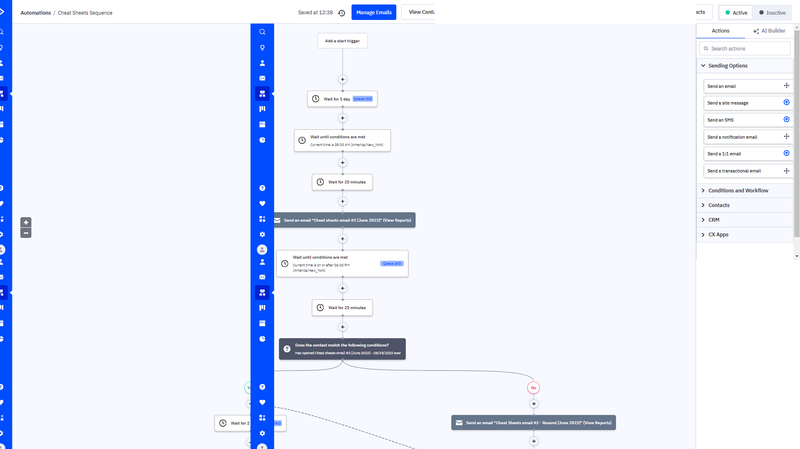
Task: Focus the Search actions field
Action: tap(745, 48)
